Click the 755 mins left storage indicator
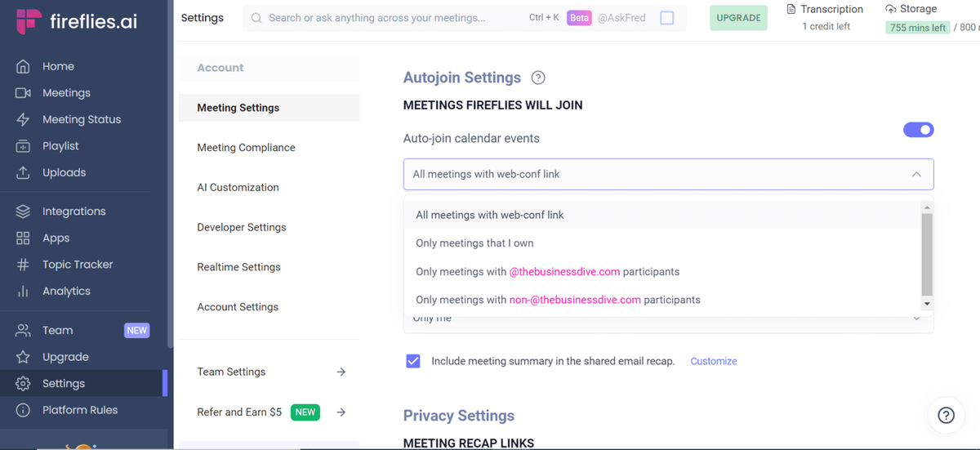This screenshot has width=980, height=450. pyautogui.click(x=918, y=28)
